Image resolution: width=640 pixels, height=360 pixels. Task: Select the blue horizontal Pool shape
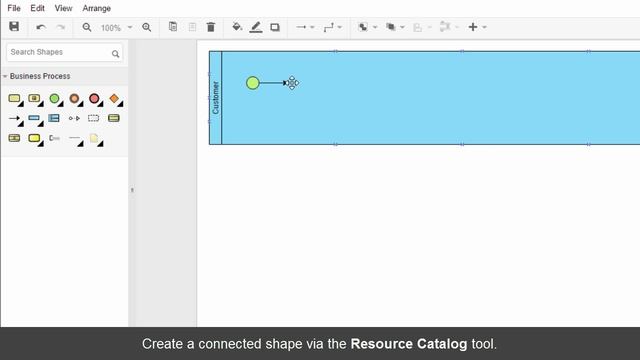pos(35,119)
